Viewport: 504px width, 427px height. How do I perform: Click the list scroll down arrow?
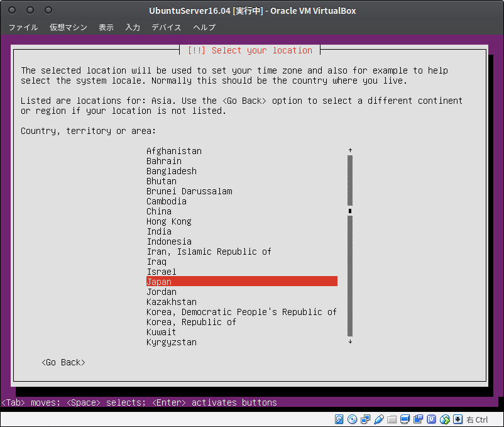click(351, 341)
